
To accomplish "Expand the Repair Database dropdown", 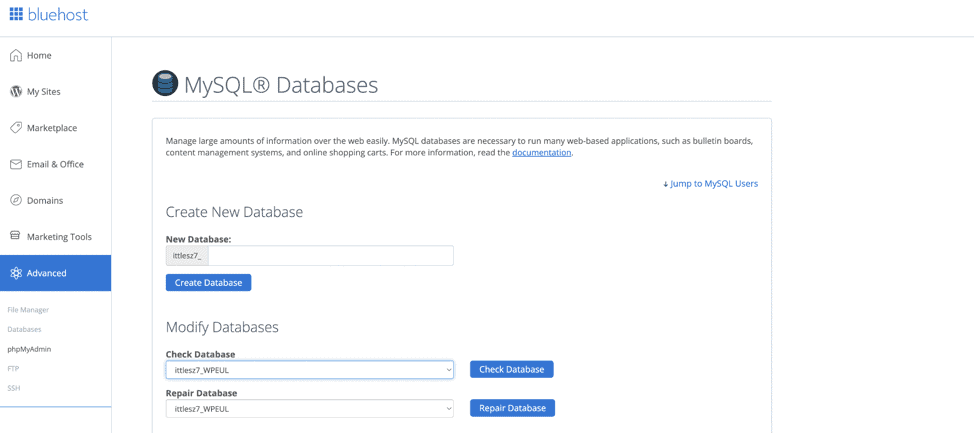I will (309, 409).
